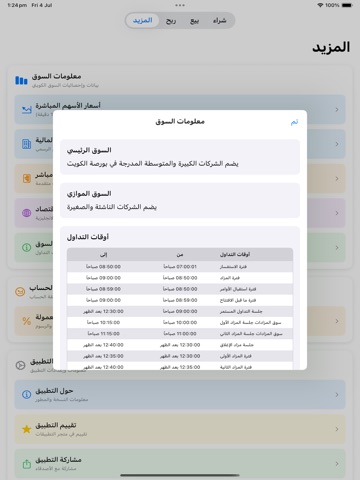The width and height of the screenshot is (360, 480).
Task: Click the 08:59:00 صباحاً end time cell
Action: [103, 289]
